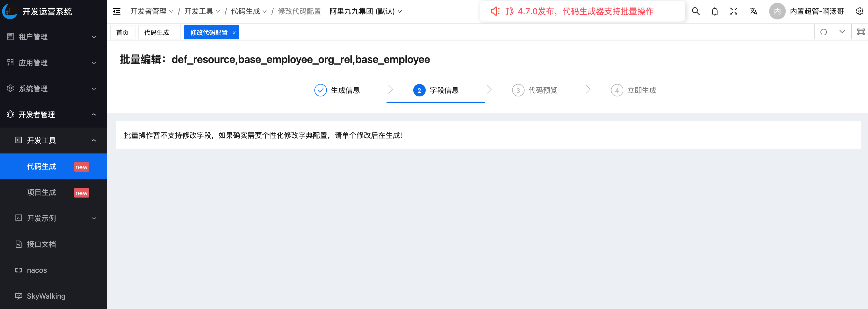The width and height of the screenshot is (868, 309).
Task: Close the 修改代码配置 tab
Action: tap(234, 33)
